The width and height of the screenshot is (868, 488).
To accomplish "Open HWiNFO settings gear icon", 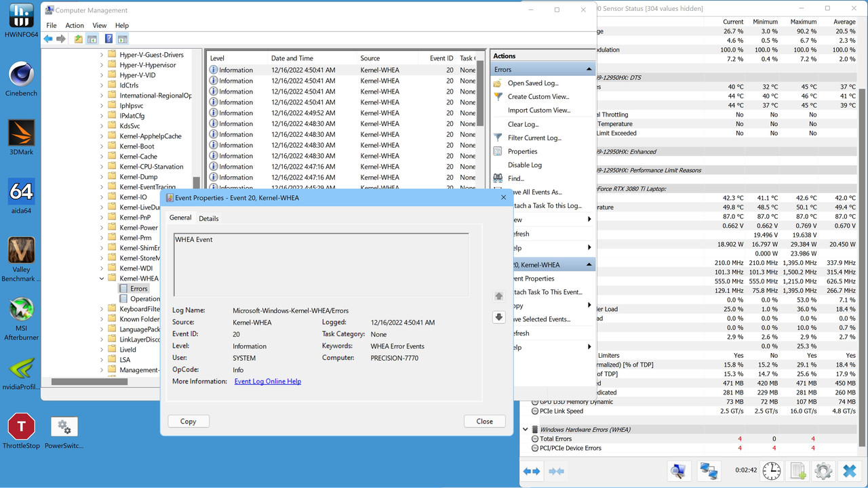I will click(823, 470).
